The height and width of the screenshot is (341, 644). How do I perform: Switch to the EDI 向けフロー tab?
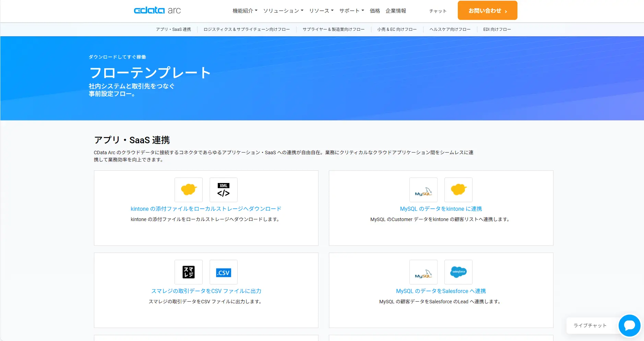(x=496, y=29)
